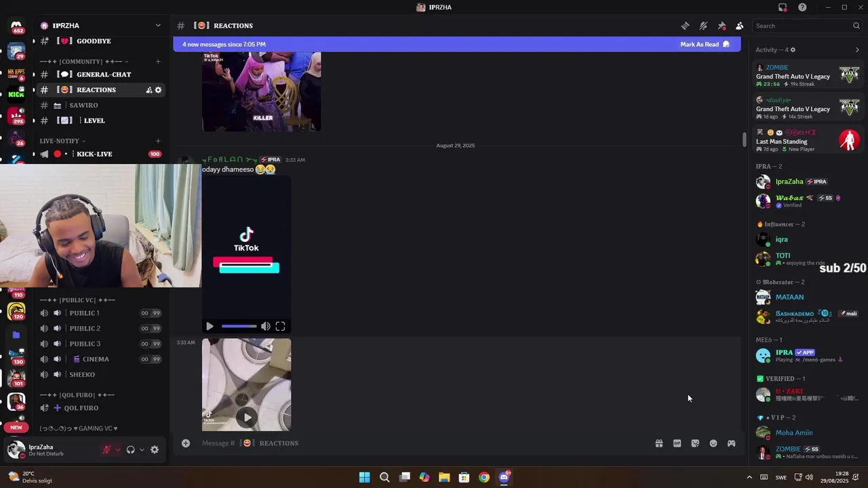Open audio output options arrow

(x=142, y=449)
